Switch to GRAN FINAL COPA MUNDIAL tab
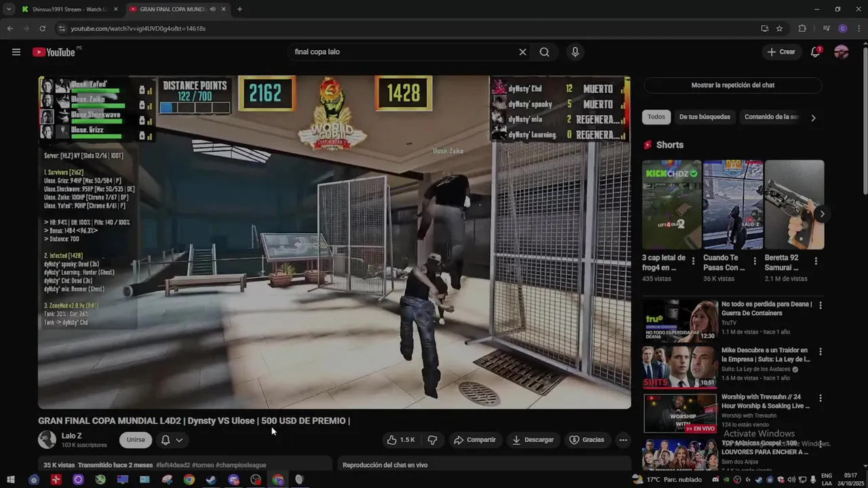 (178, 9)
